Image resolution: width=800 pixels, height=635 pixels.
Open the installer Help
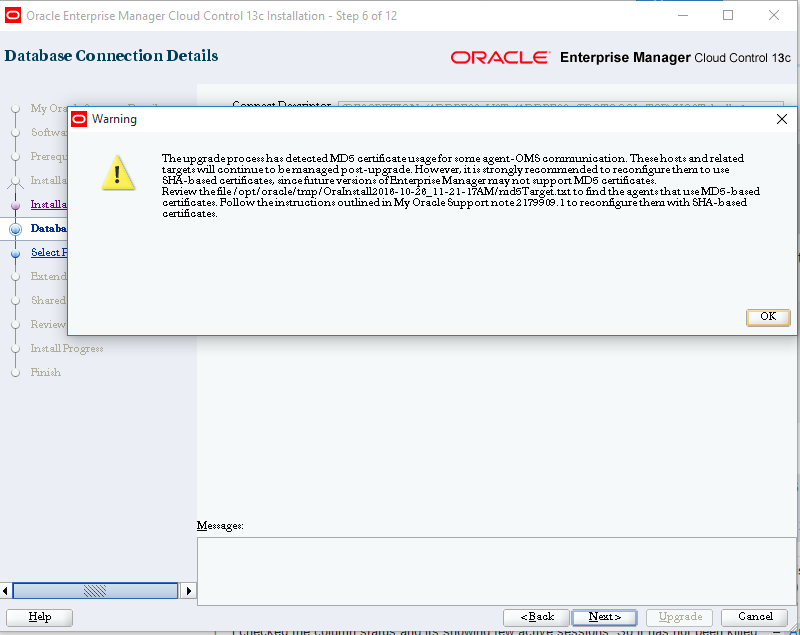click(x=39, y=617)
